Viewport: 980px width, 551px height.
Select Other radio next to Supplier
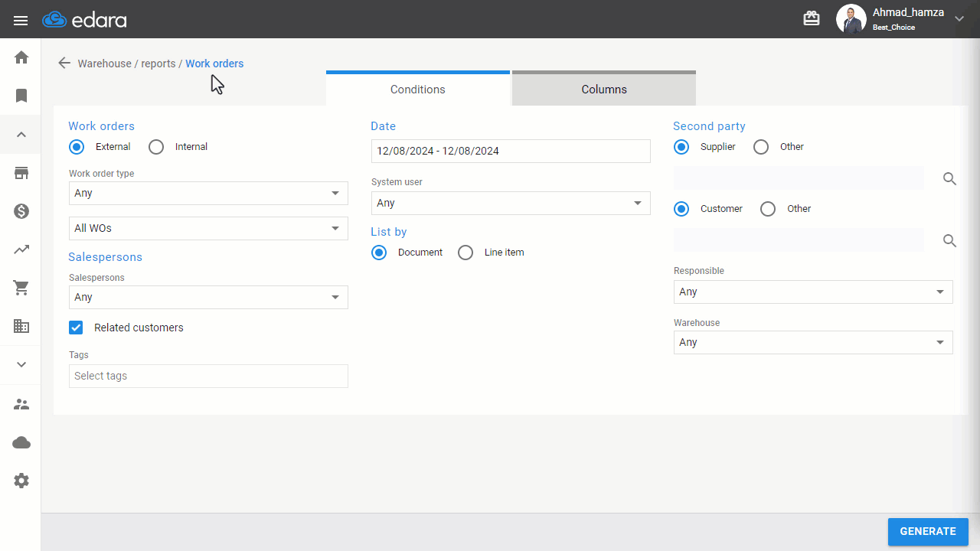[x=761, y=147]
